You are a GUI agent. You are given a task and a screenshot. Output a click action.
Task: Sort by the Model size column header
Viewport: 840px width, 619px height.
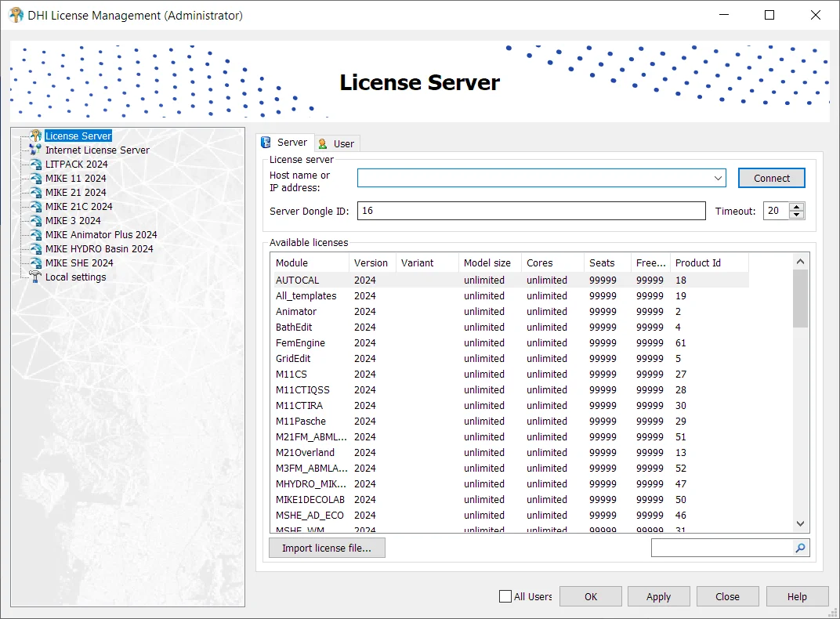490,263
